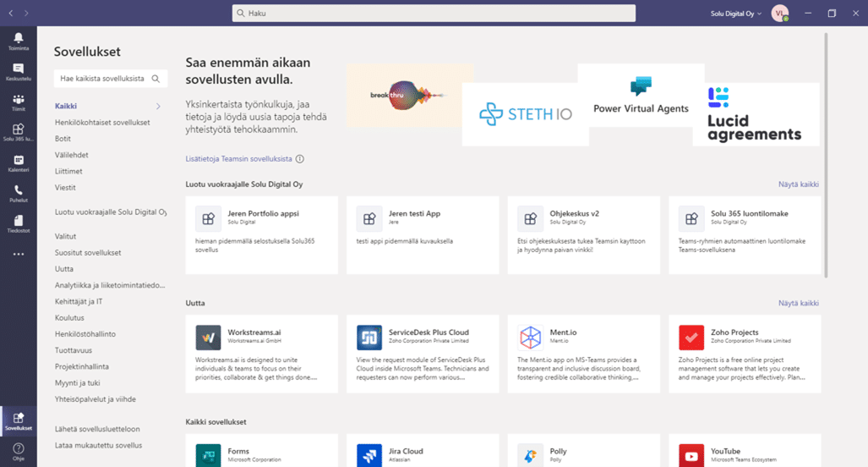This screenshot has height=467, width=868.
Task: Open Solu Digital Oy tenant dropdown
Action: 735,14
